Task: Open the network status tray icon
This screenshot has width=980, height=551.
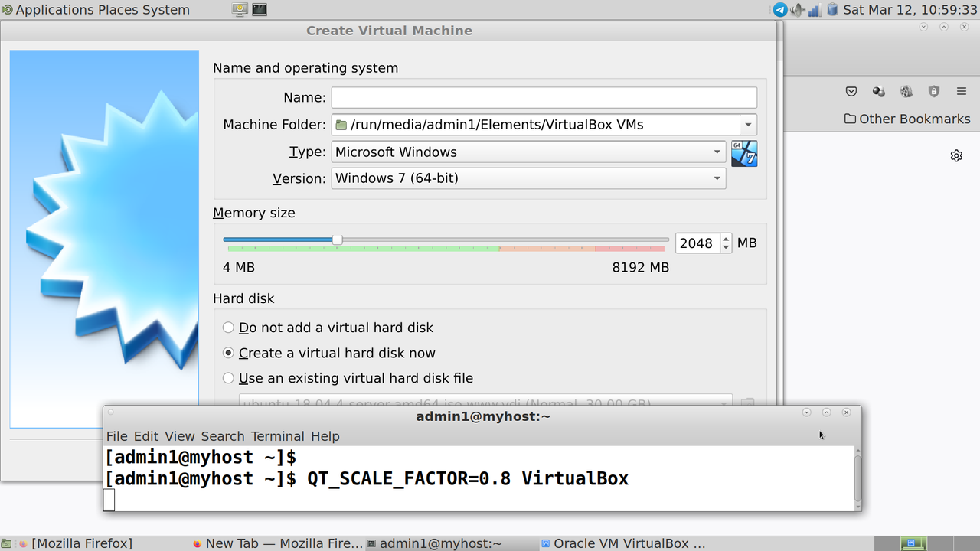Action: (815, 10)
